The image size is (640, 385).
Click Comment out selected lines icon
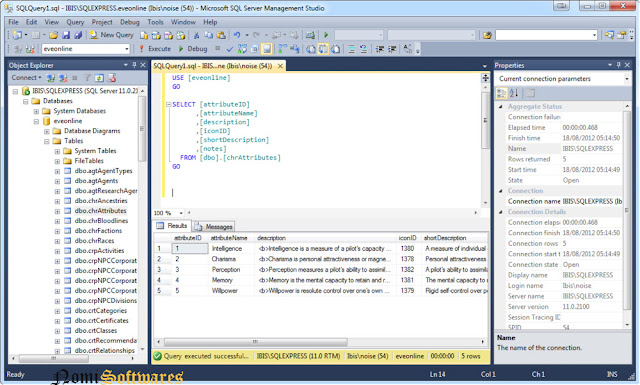coord(351,49)
